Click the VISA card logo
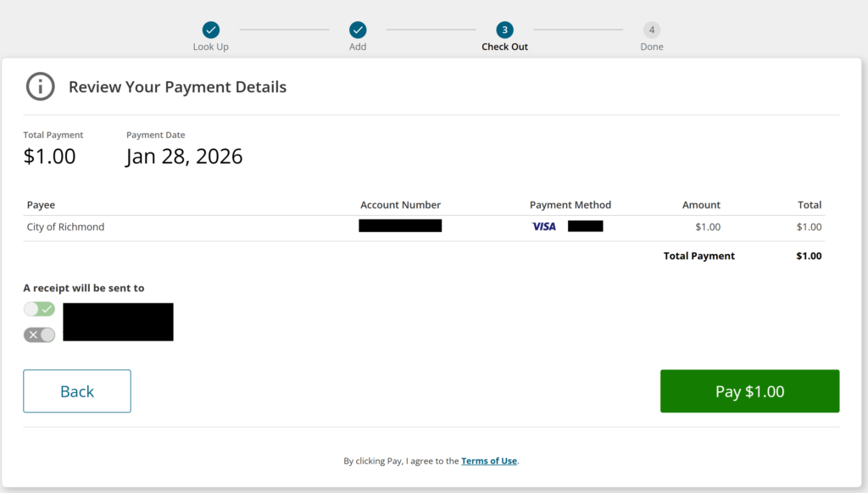This screenshot has width=868, height=493. coord(543,226)
